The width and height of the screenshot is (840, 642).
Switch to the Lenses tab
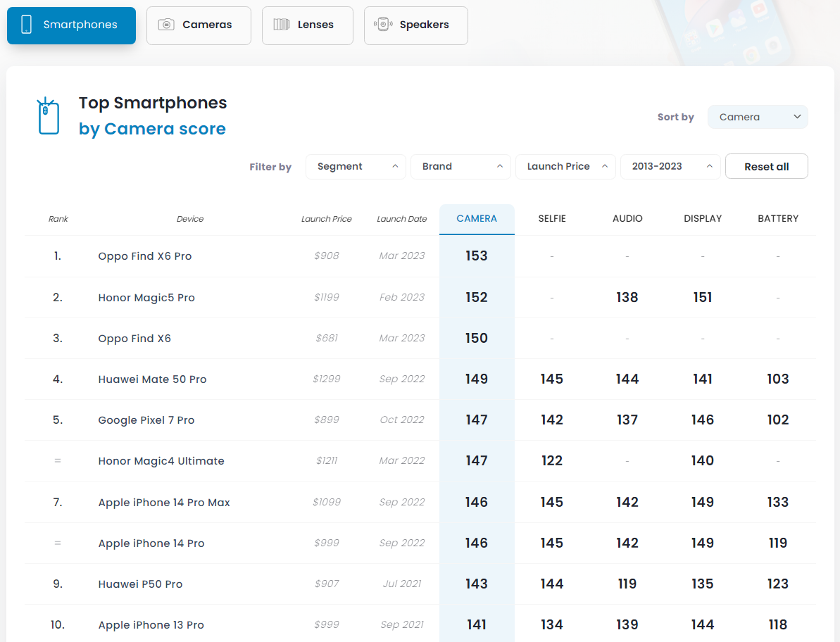click(308, 25)
